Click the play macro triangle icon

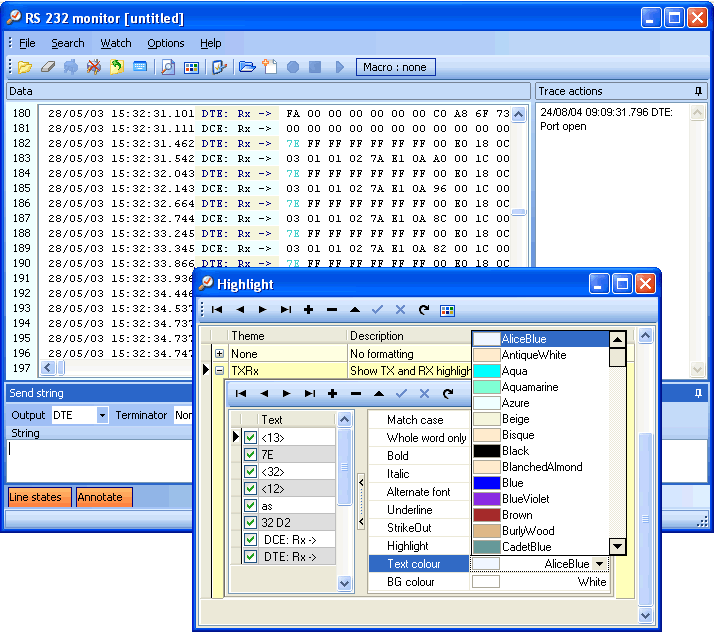click(x=339, y=67)
